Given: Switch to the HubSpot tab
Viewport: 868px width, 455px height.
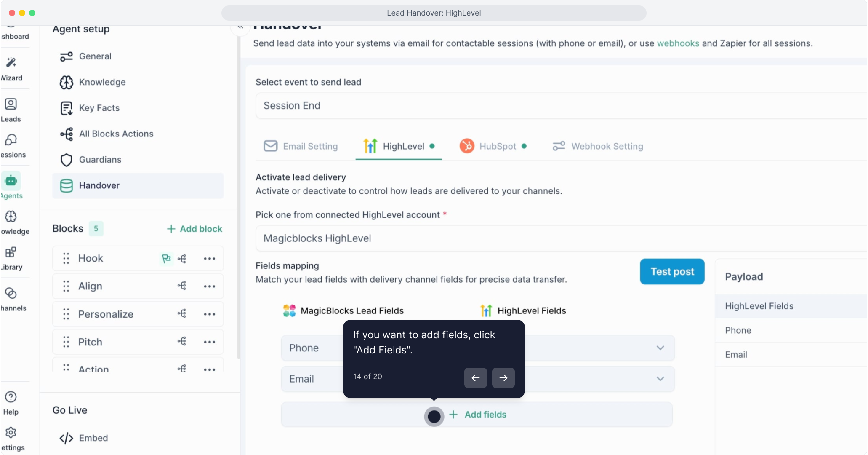Looking at the screenshot, I should (493, 146).
